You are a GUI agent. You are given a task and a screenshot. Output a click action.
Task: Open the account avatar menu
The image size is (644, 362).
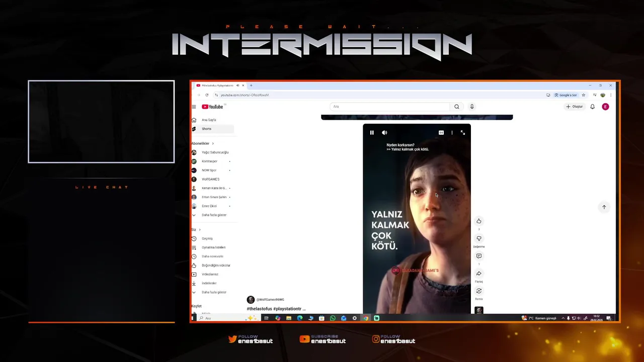(605, 107)
